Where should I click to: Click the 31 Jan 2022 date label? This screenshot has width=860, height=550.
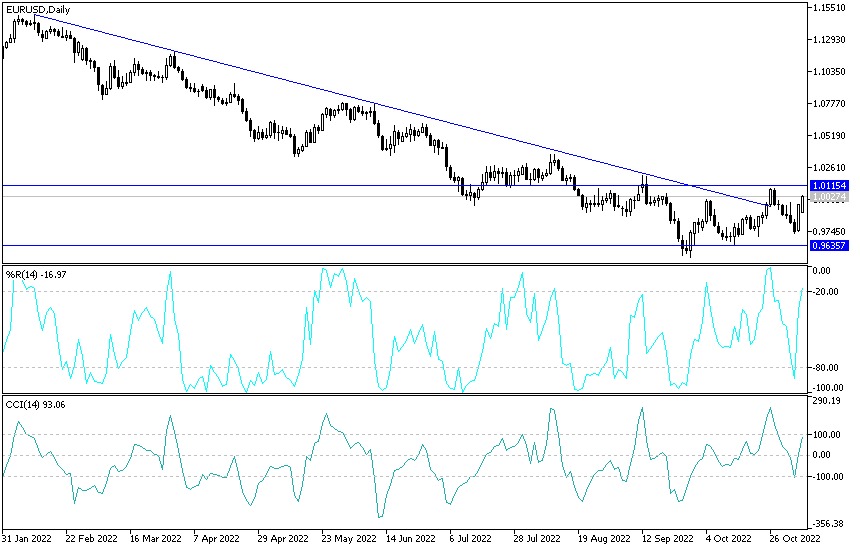point(27,538)
